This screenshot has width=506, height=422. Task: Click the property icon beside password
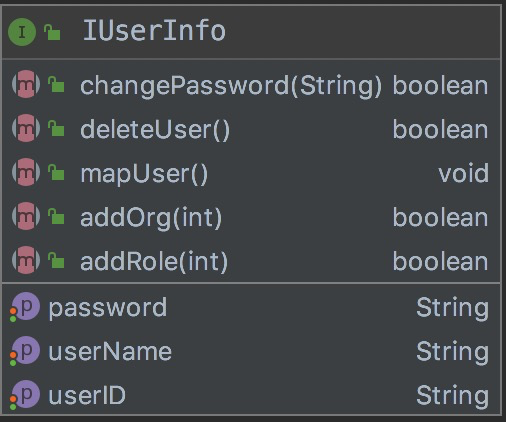[25, 307]
